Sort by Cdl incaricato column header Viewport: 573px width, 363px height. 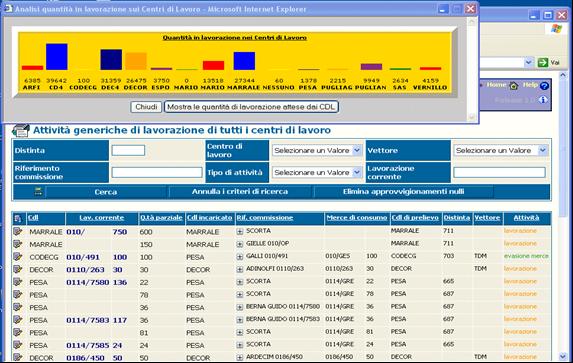[x=209, y=218]
